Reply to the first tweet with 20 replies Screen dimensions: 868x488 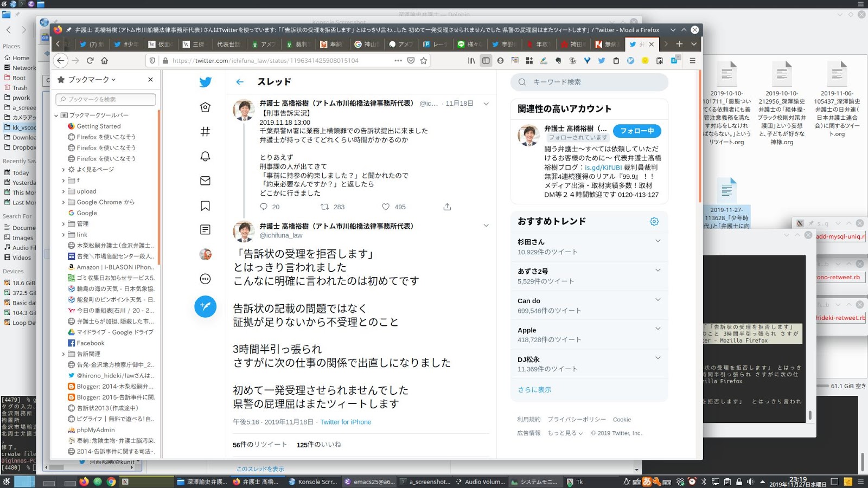pyautogui.click(x=264, y=207)
